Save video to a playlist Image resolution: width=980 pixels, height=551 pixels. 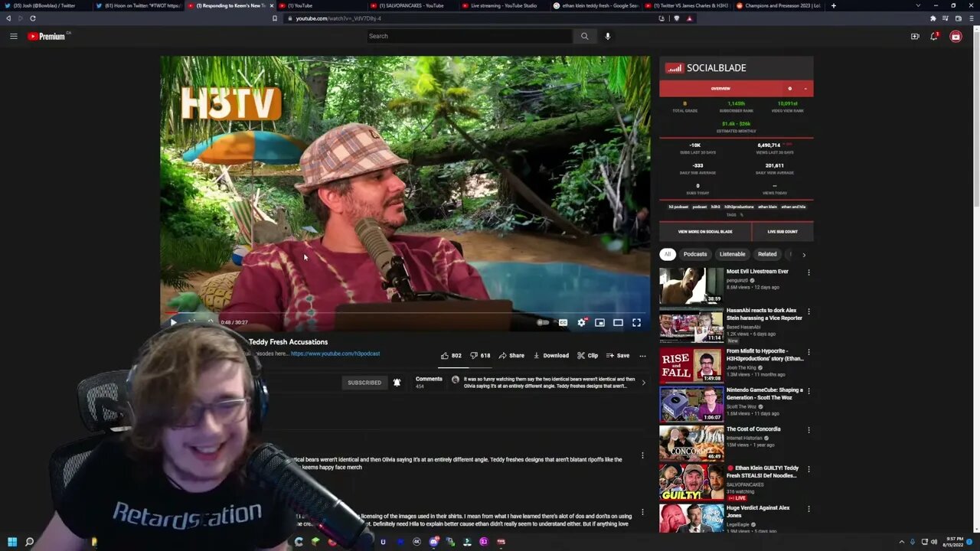click(x=618, y=355)
